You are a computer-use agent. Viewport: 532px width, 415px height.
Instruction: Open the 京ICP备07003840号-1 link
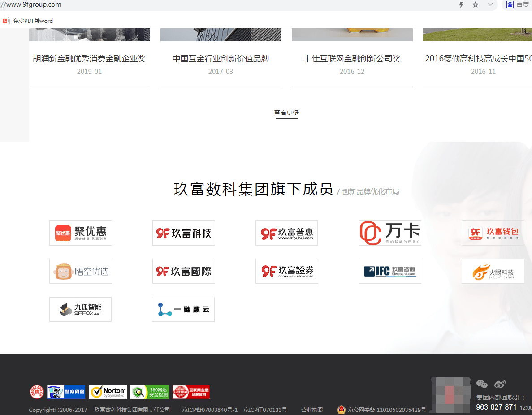(210, 410)
